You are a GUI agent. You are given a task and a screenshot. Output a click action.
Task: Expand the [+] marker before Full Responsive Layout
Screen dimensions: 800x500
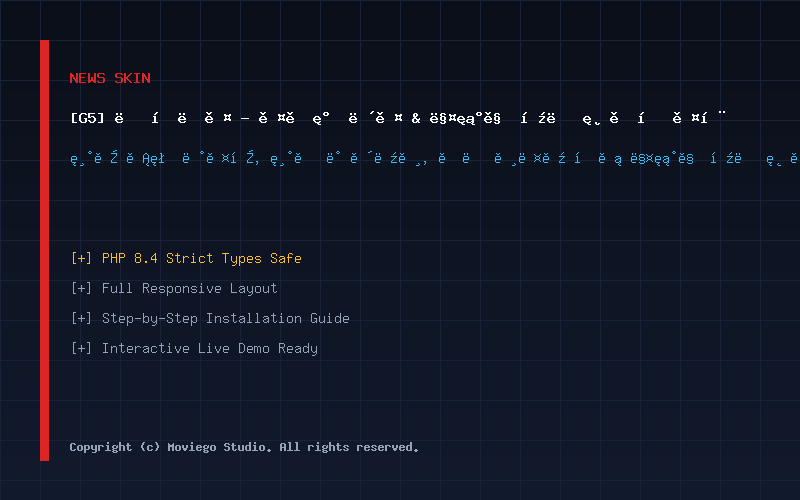coord(81,288)
